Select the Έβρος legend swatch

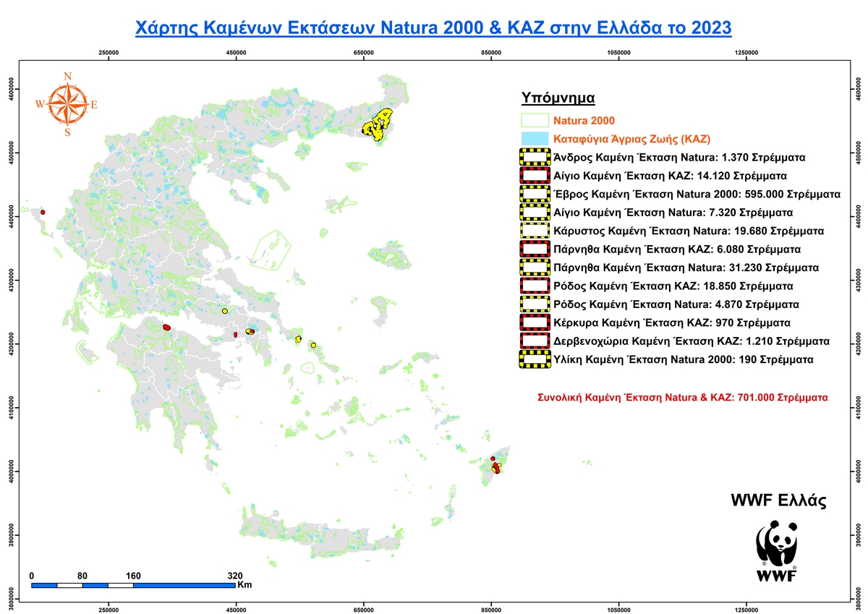point(535,194)
